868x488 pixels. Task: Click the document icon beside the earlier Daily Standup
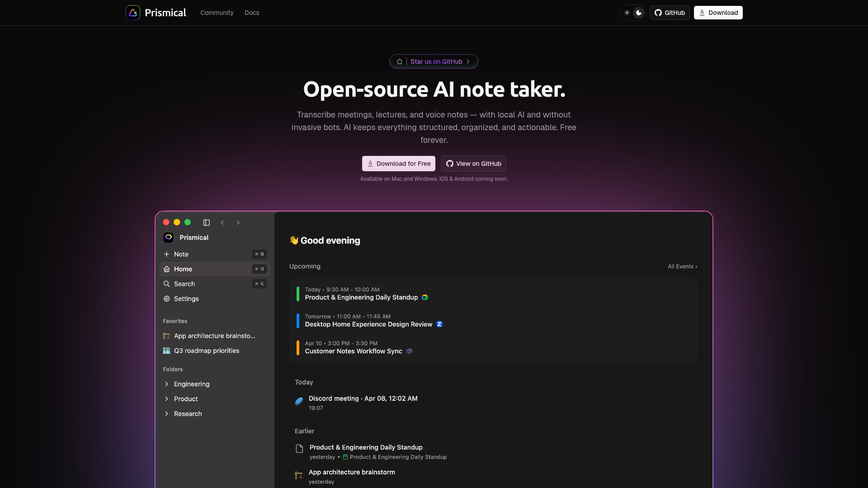click(299, 449)
